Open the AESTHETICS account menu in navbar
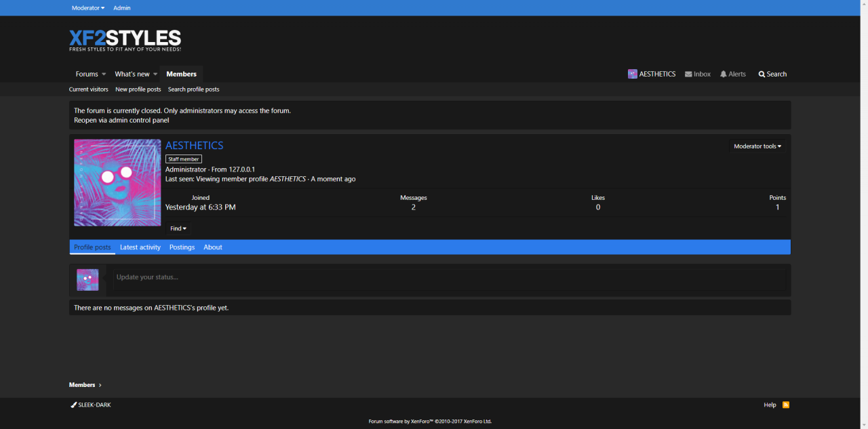This screenshot has width=868, height=429. [x=652, y=74]
